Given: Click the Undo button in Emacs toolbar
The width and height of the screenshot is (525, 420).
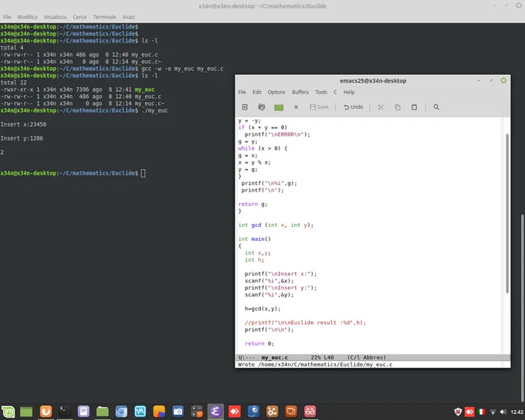Looking at the screenshot, I should coord(354,107).
